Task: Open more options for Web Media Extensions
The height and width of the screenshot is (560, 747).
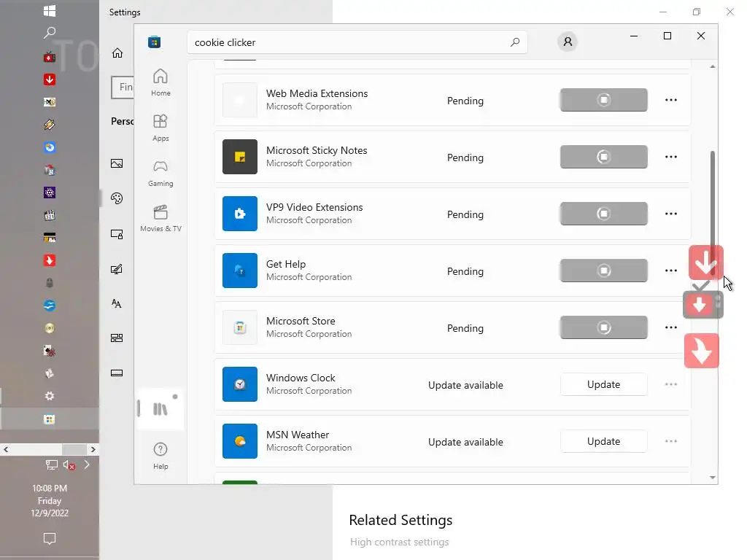Action: pos(671,100)
